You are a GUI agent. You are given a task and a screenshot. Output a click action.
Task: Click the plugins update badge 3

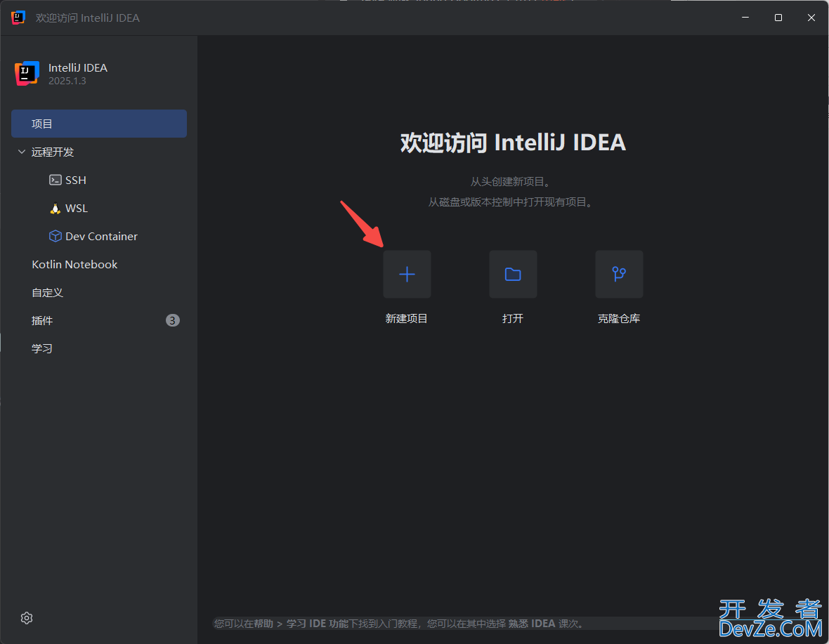[172, 320]
